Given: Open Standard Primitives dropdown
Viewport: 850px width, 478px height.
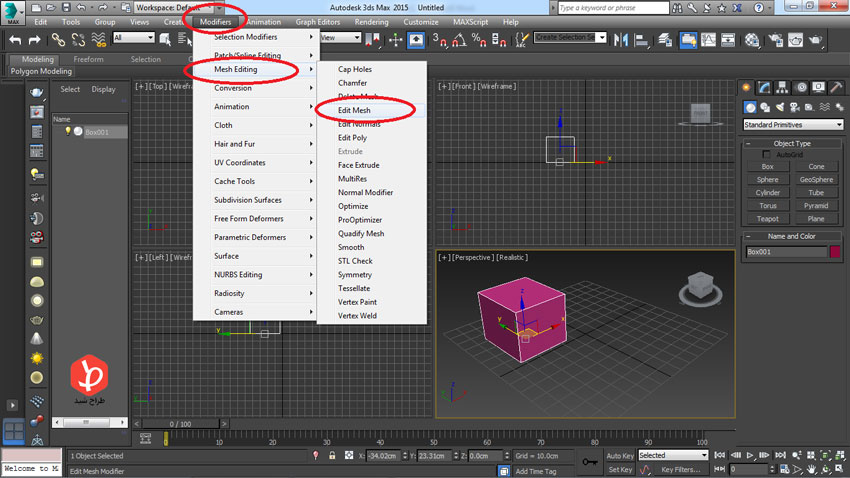Looking at the screenshot, I should pos(793,125).
